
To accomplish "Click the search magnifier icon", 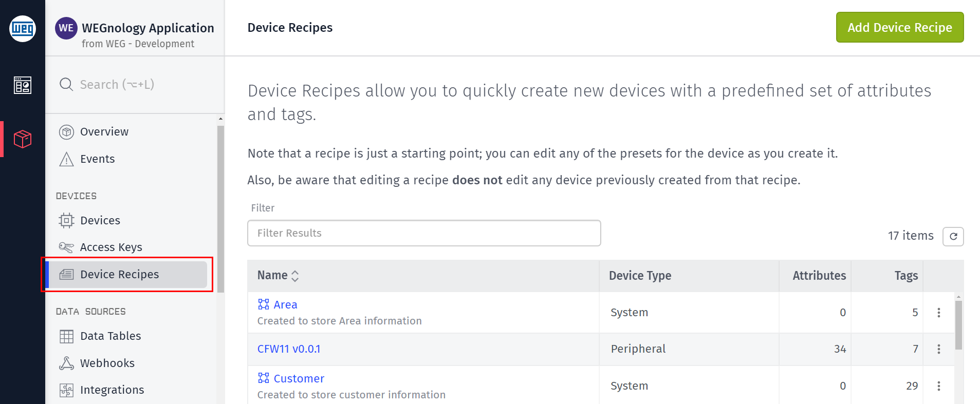I will pos(66,84).
